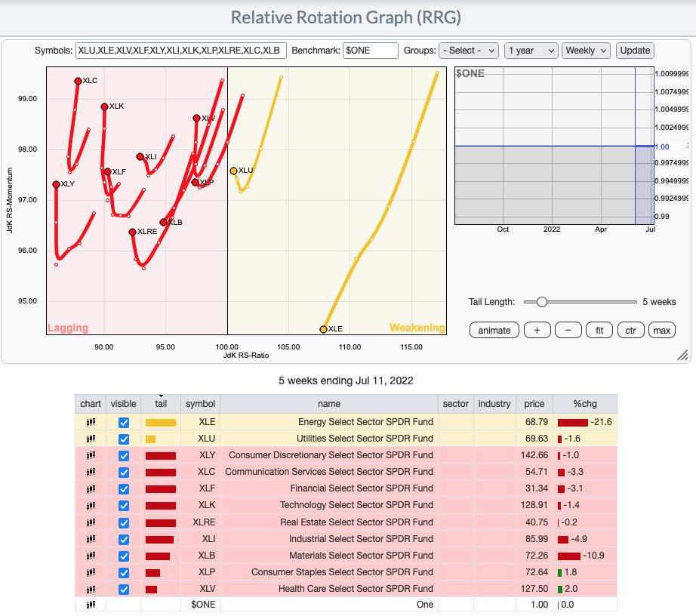The width and height of the screenshot is (696, 616).
Task: Uncheck visibility for XLF
Action: pos(124,489)
